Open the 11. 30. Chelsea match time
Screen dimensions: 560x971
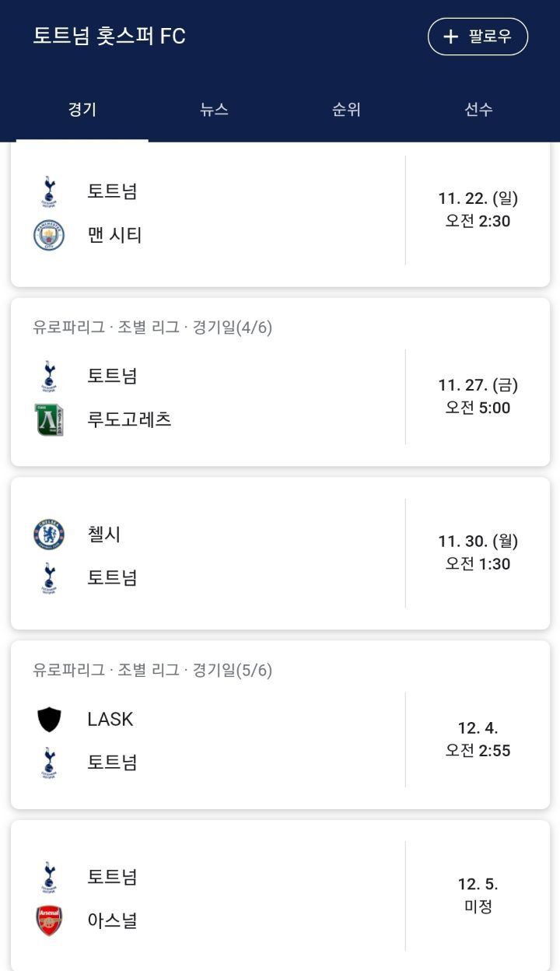click(478, 552)
